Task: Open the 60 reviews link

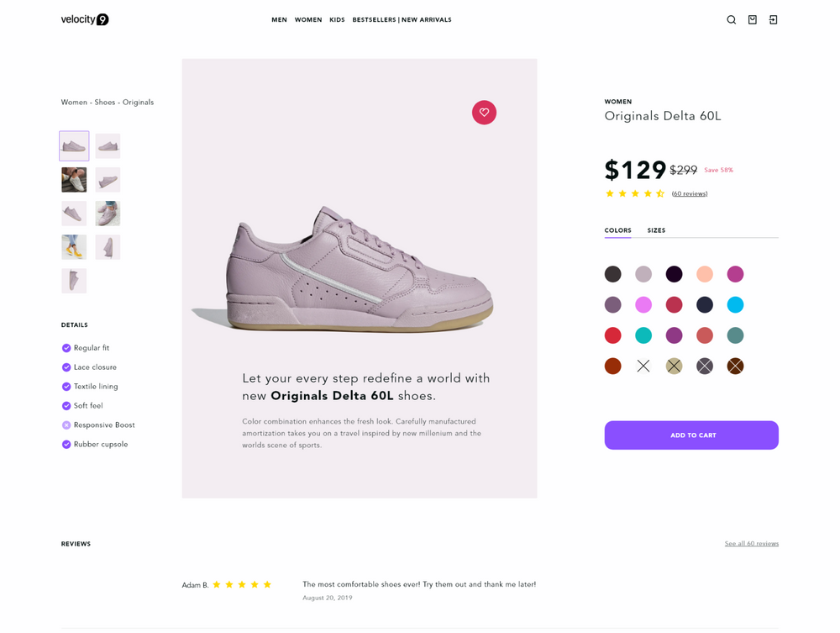Action: tap(690, 193)
